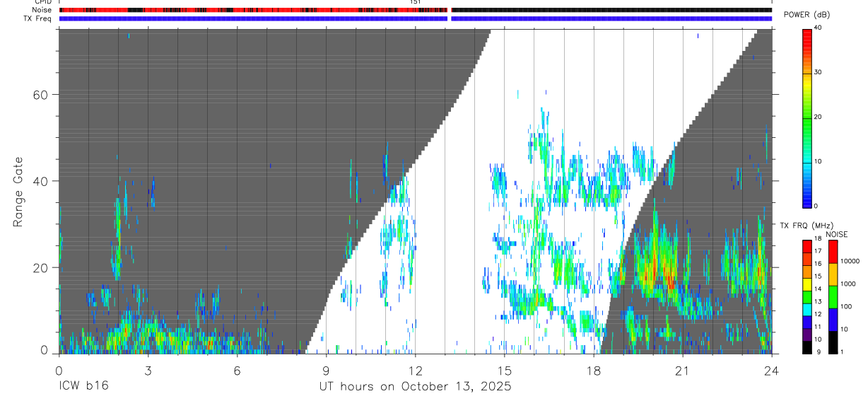Click the 1000 tick on NOISE scale
This screenshot has width=868, height=401.
click(848, 284)
